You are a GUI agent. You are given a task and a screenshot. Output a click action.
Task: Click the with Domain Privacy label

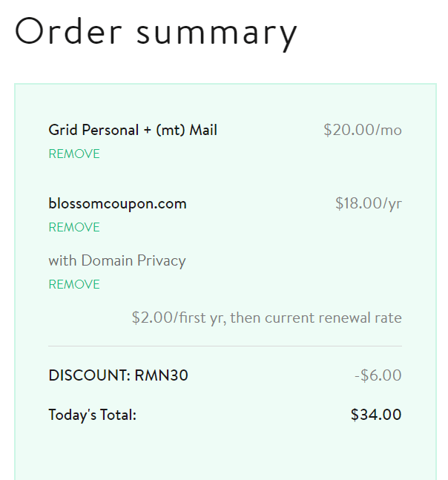tap(117, 261)
